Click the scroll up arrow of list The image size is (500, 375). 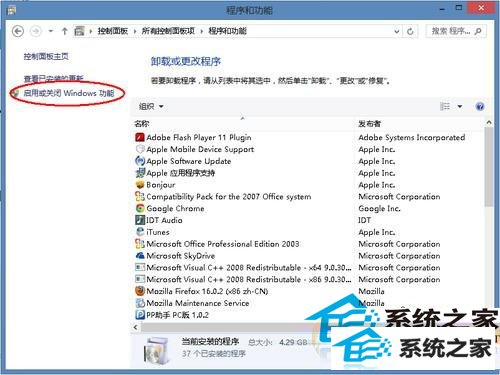pyautogui.click(x=489, y=122)
